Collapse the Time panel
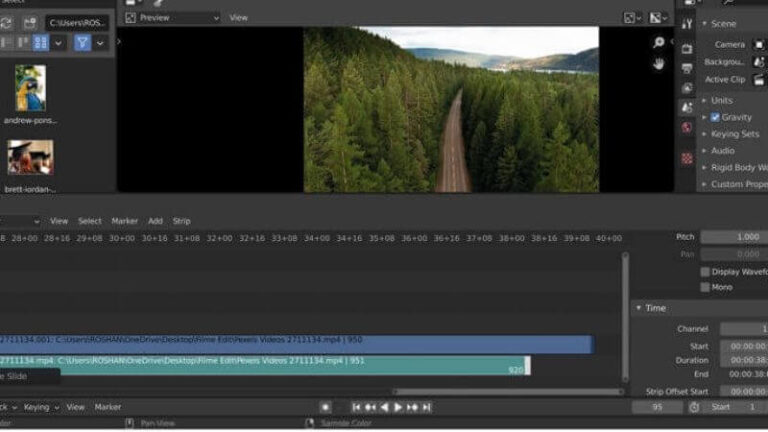 (639, 308)
